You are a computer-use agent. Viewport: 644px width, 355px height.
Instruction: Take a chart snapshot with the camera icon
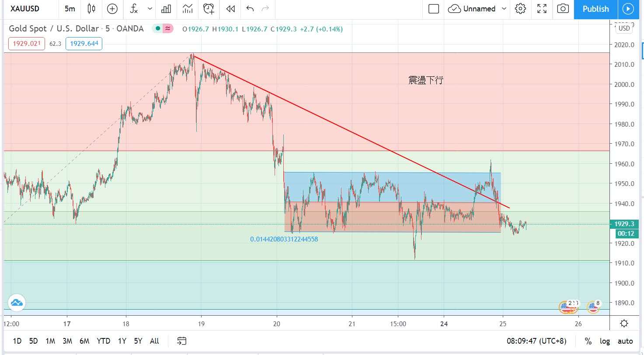click(563, 9)
